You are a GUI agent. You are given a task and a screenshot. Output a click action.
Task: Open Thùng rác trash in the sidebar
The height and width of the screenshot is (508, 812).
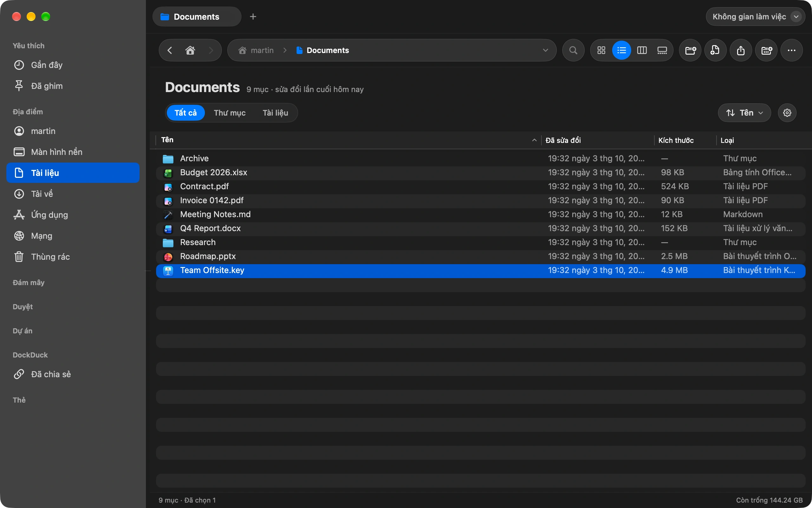tap(73, 257)
